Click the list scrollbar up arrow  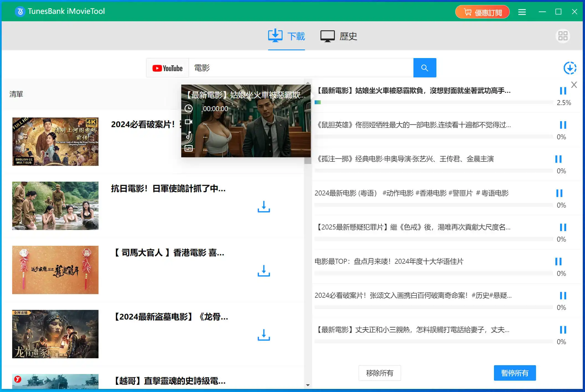coord(308,83)
